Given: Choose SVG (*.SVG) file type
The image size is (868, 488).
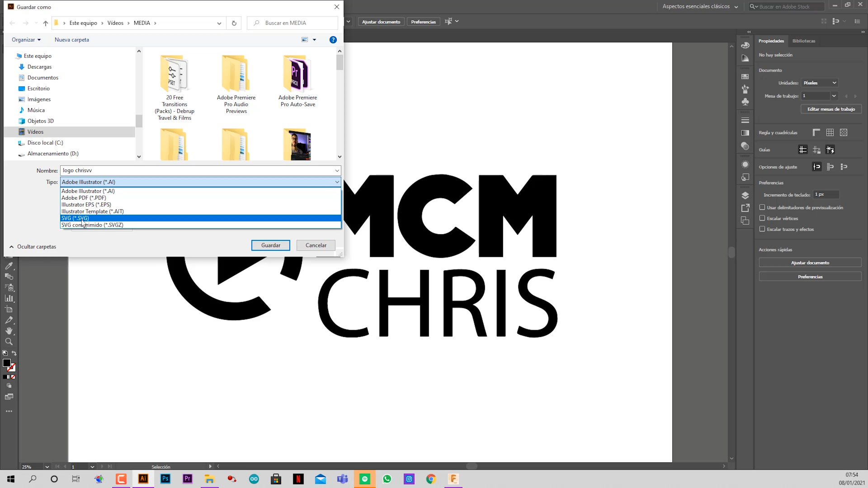Looking at the screenshot, I should [x=200, y=218].
